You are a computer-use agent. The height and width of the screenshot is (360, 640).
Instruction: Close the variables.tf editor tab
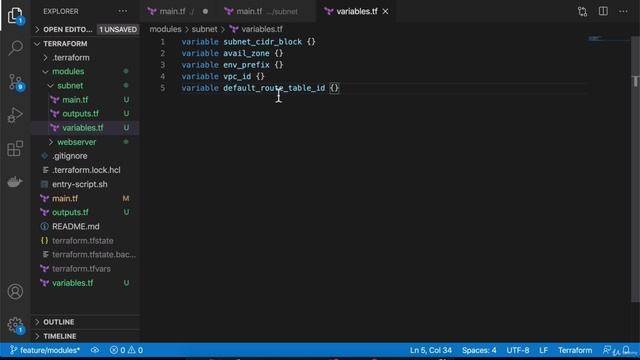tap(385, 11)
